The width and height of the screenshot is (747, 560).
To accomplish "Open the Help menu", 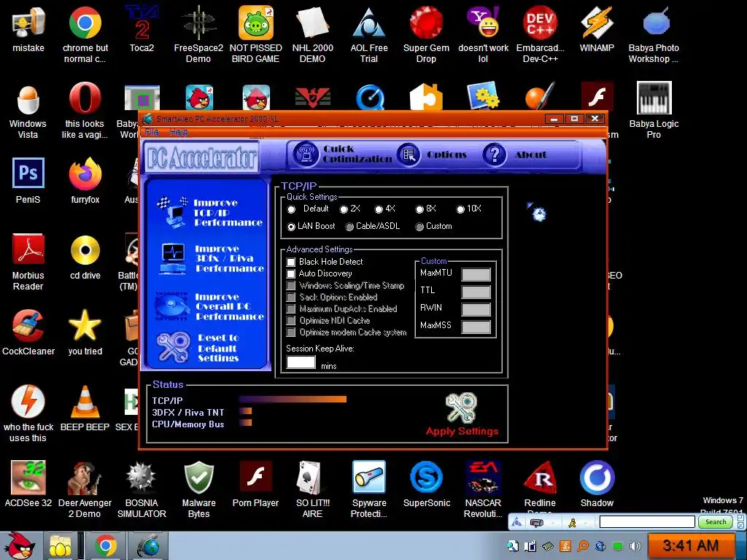I will click(x=179, y=132).
